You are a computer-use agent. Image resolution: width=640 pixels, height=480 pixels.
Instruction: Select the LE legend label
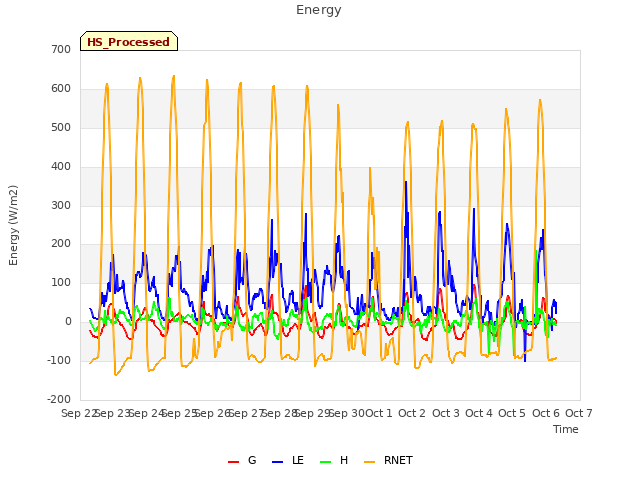(x=298, y=460)
